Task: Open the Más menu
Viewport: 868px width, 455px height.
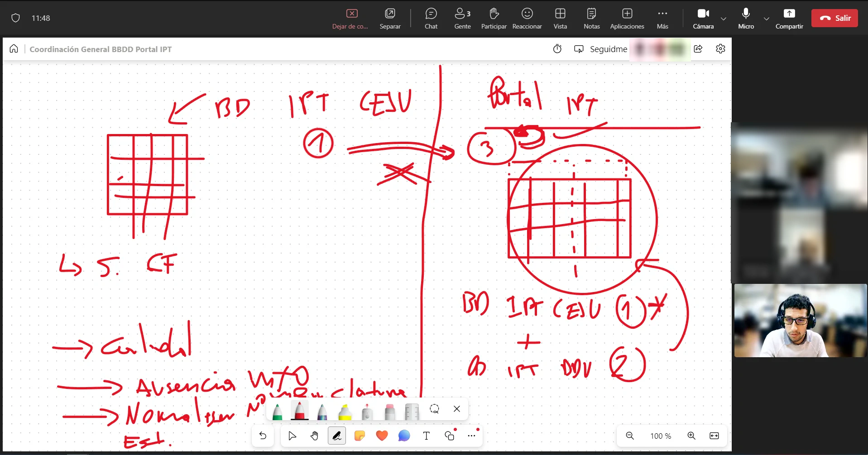Action: pyautogui.click(x=662, y=19)
